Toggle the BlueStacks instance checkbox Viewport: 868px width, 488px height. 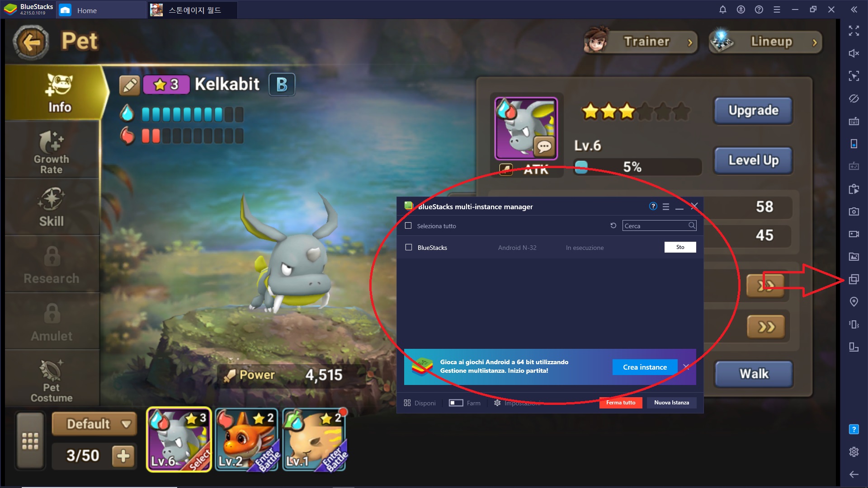(x=408, y=247)
